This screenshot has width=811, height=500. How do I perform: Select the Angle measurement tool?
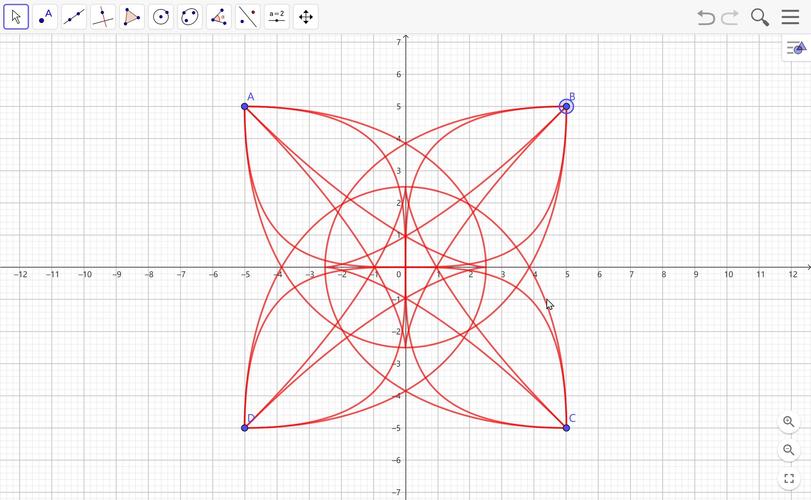219,17
